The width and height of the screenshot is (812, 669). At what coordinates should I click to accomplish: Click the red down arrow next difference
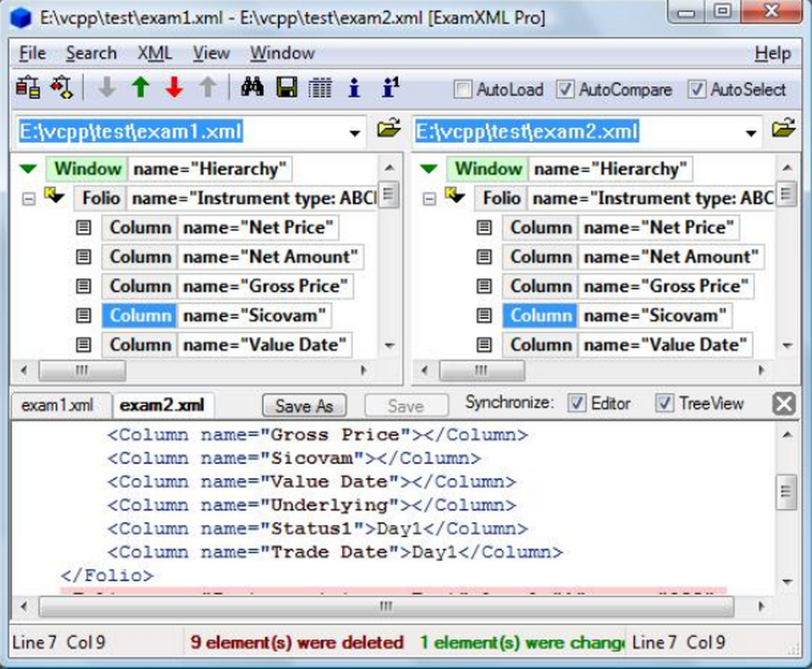pyautogui.click(x=174, y=88)
